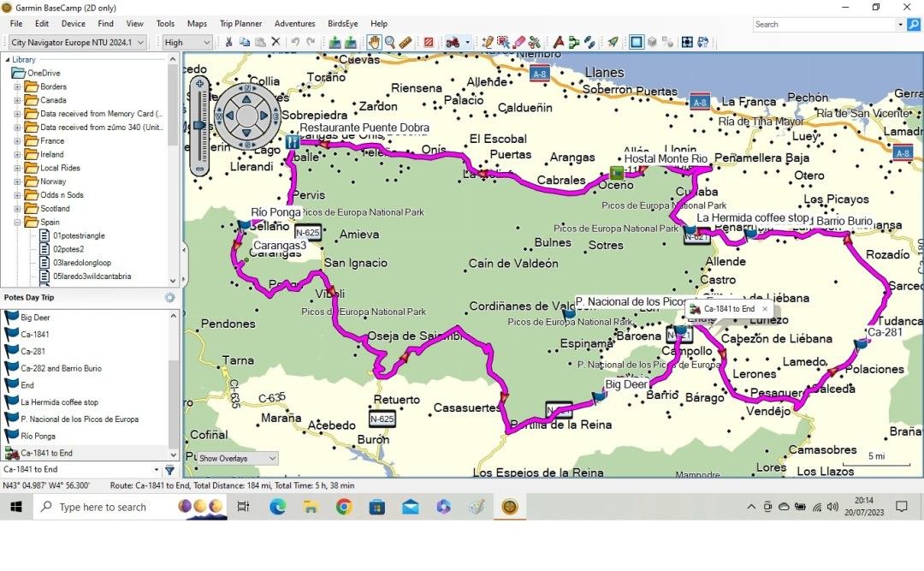This screenshot has height=571, width=924.
Task: Select the Pan hand tool
Action: [374, 43]
